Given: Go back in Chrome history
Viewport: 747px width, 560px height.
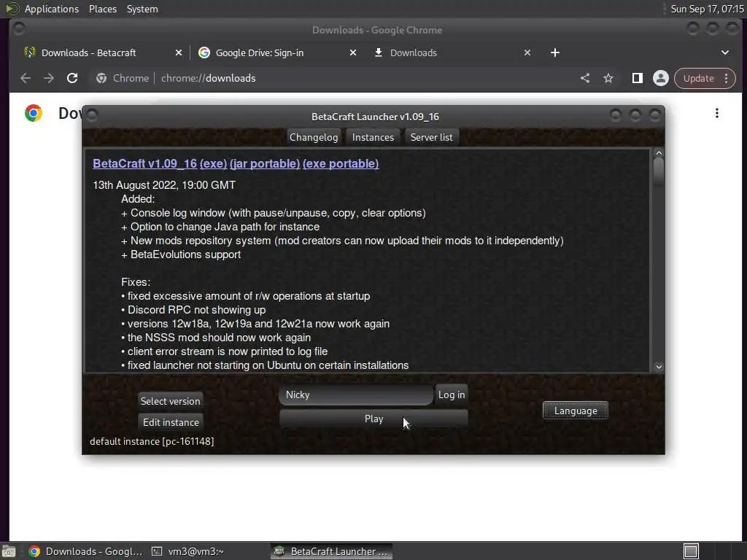Looking at the screenshot, I should coord(26,78).
